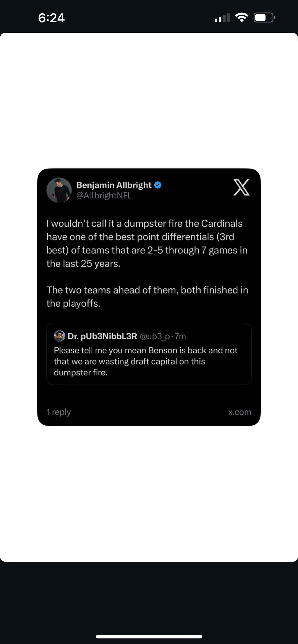Tap Benjamin Allbright's profile picture
298x644 pixels.
[59, 190]
